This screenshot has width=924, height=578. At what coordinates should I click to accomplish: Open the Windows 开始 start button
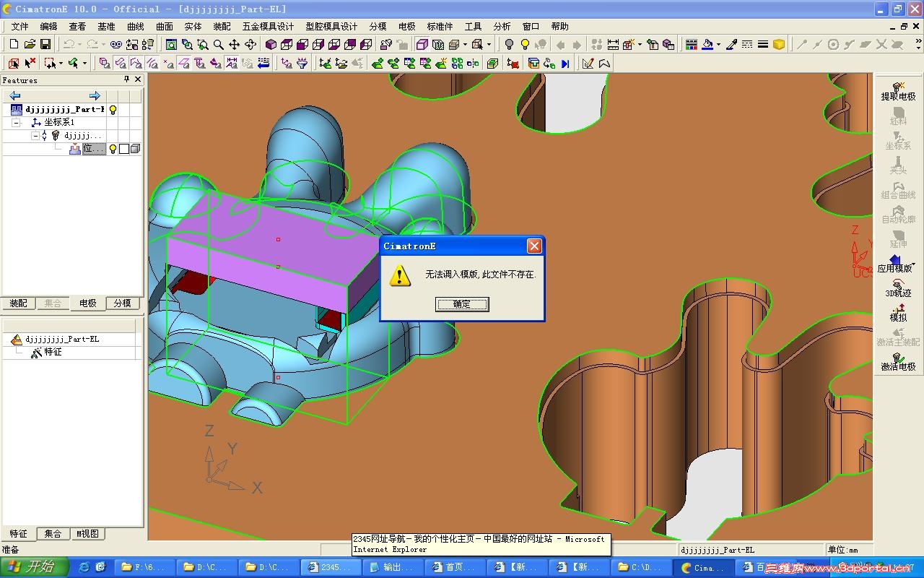pos(33,567)
